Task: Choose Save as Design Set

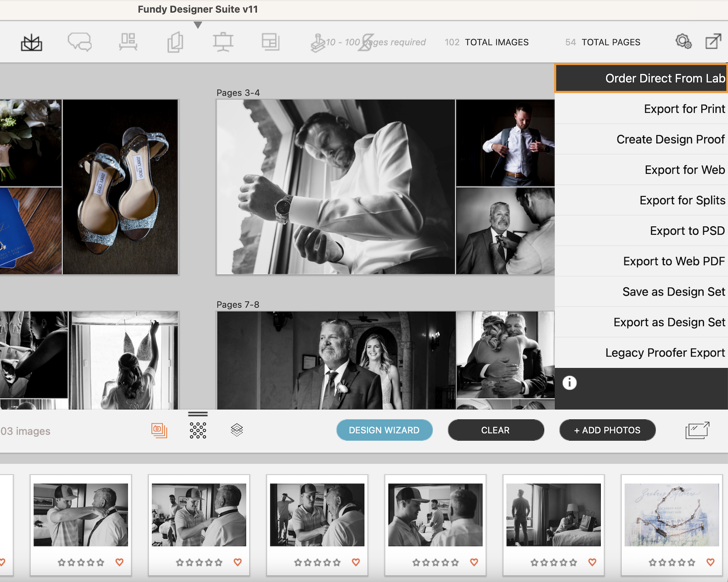Action: tap(641, 291)
